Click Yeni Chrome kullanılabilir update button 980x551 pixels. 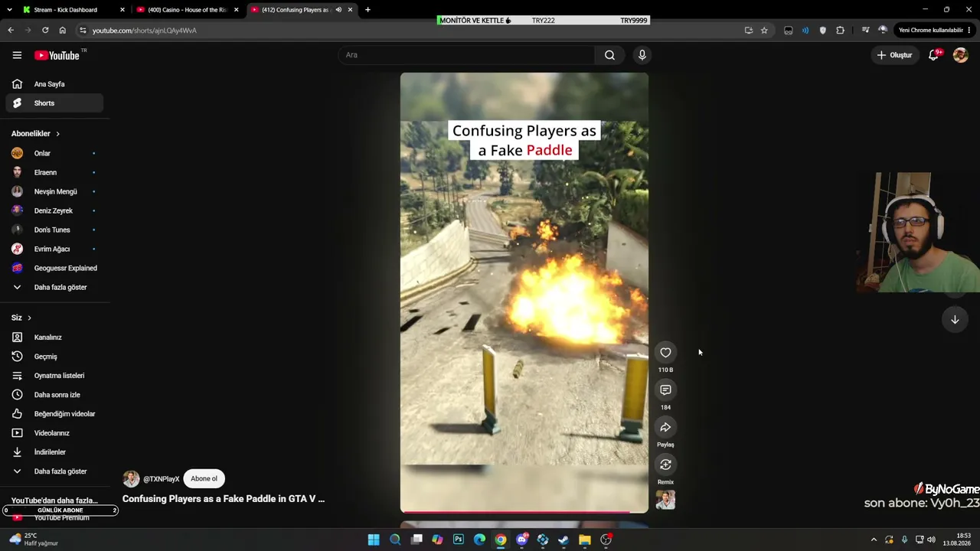(x=929, y=30)
